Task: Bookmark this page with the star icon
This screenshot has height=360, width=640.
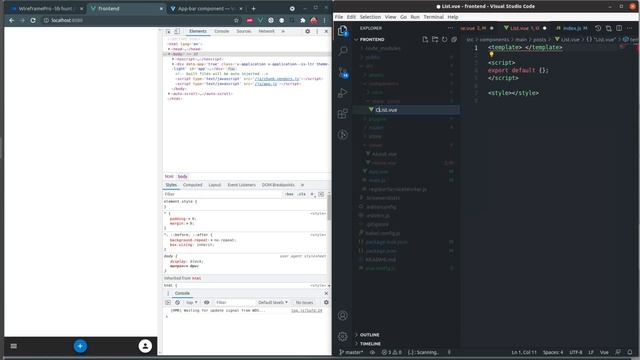Action: point(236,20)
